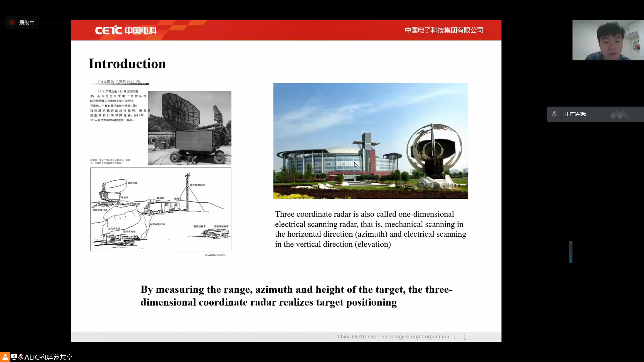
Task: Click the Introduction slide heading
Action: [127, 64]
